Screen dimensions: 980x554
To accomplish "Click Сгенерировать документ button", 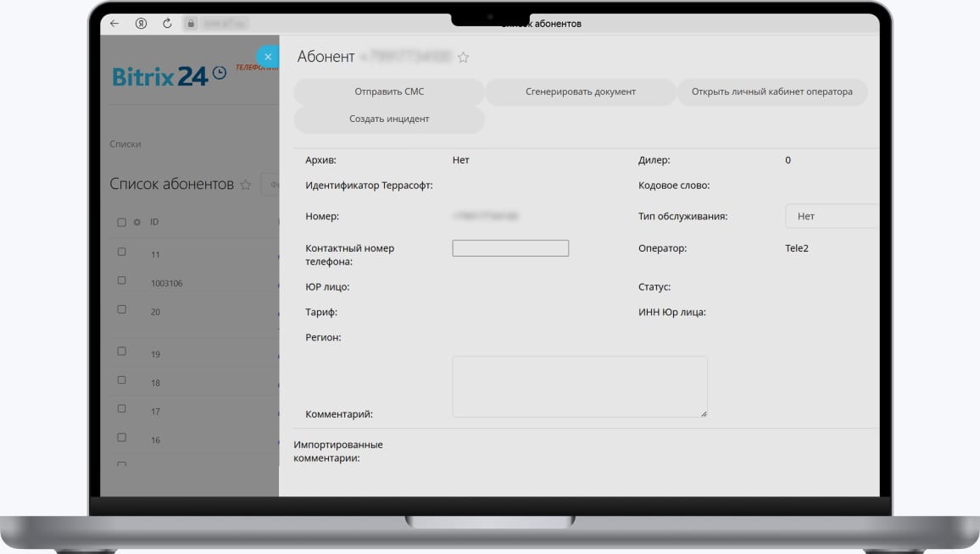I will click(x=580, y=91).
